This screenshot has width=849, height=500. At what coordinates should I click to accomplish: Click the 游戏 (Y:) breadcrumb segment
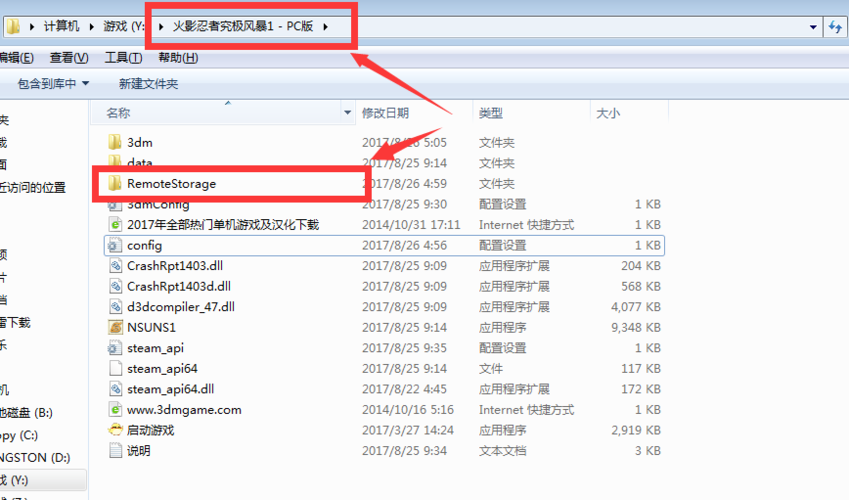coord(123,27)
